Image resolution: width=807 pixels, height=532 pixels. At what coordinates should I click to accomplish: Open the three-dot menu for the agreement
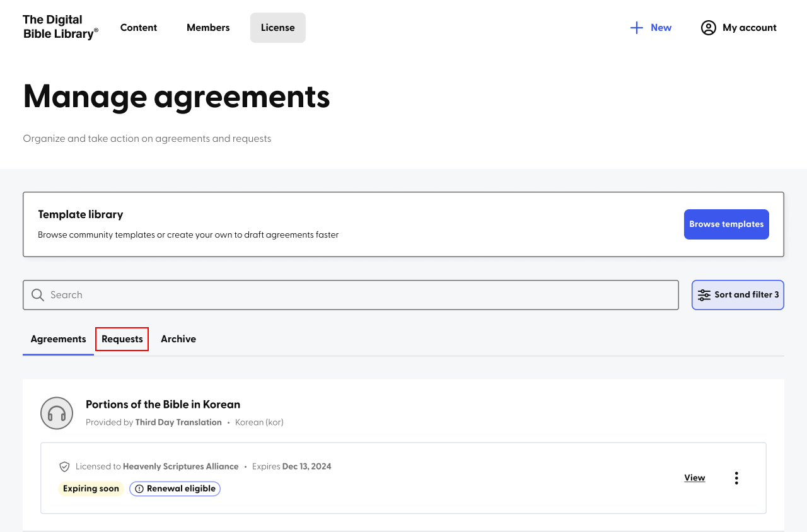click(736, 478)
